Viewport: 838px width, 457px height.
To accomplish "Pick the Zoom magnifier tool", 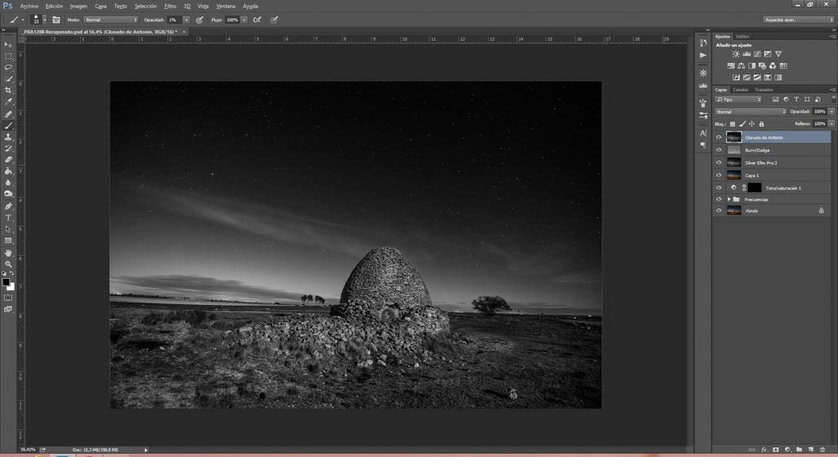I will [9, 264].
